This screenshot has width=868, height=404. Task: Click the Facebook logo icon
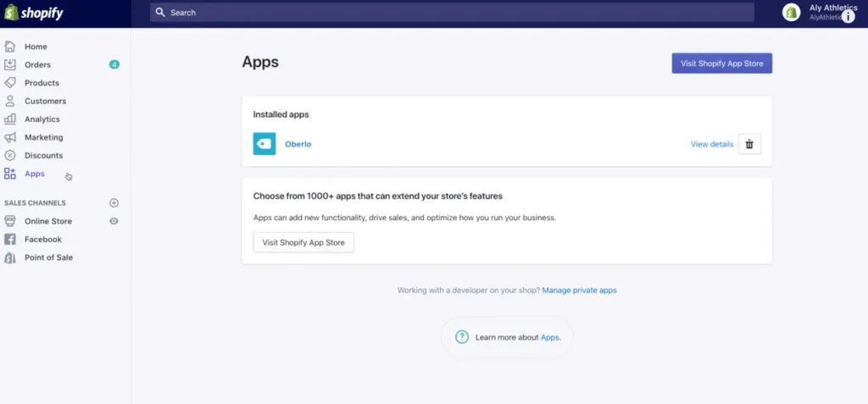pyautogui.click(x=10, y=239)
